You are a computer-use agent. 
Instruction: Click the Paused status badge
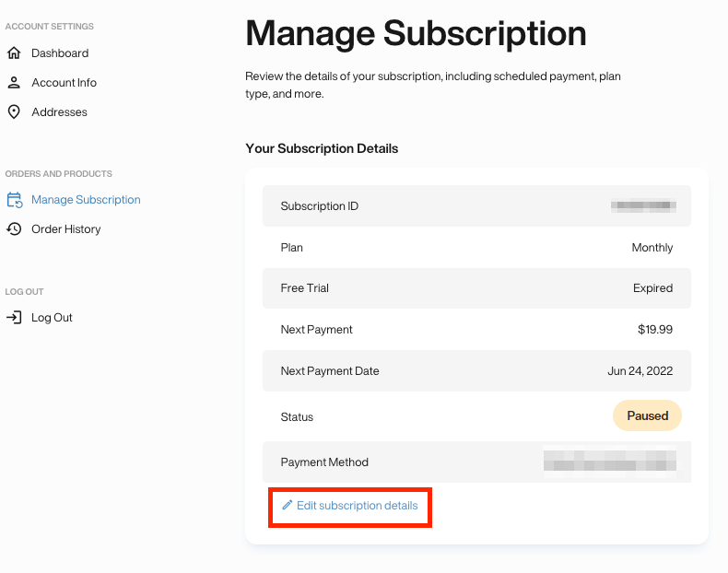[647, 415]
